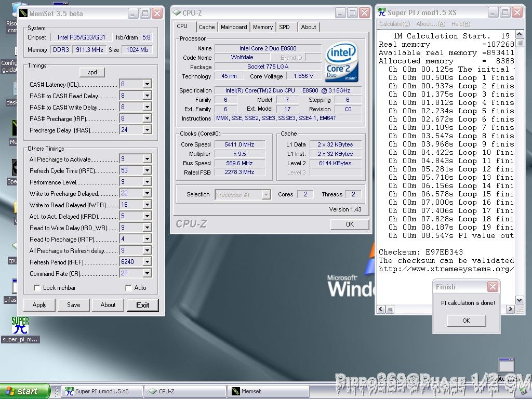532x399 pixels.
Task: Click Super PI horizontal scroll left arrow
Action: 381,309
